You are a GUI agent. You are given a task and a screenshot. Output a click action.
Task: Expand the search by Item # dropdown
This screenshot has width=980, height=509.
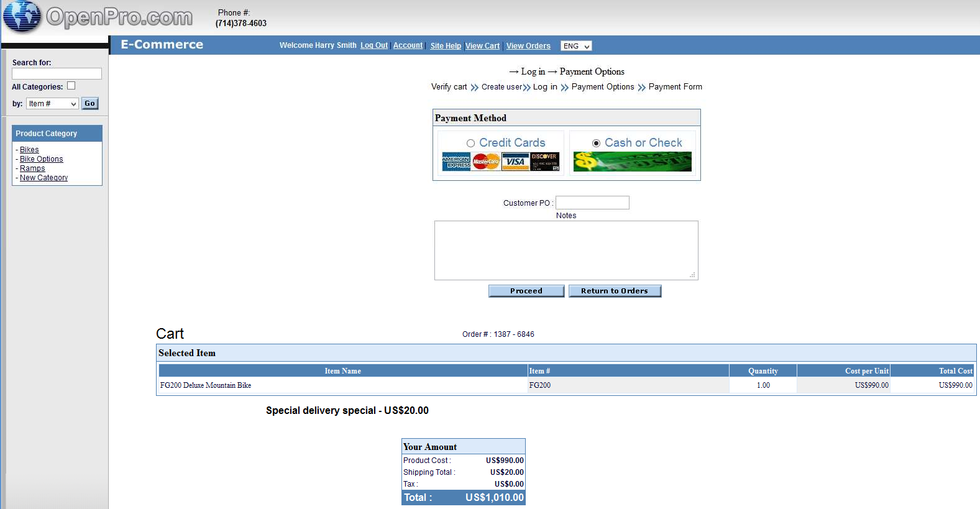tap(52, 104)
